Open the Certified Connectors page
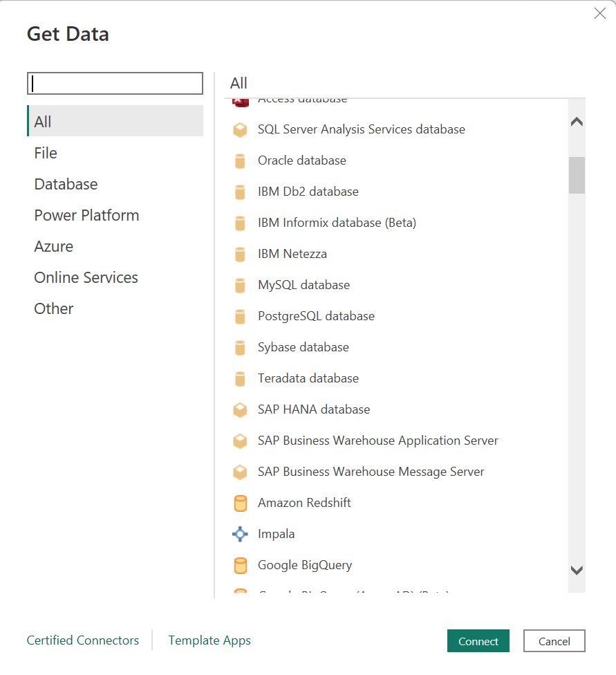The height and width of the screenshot is (675, 616). tap(82, 640)
